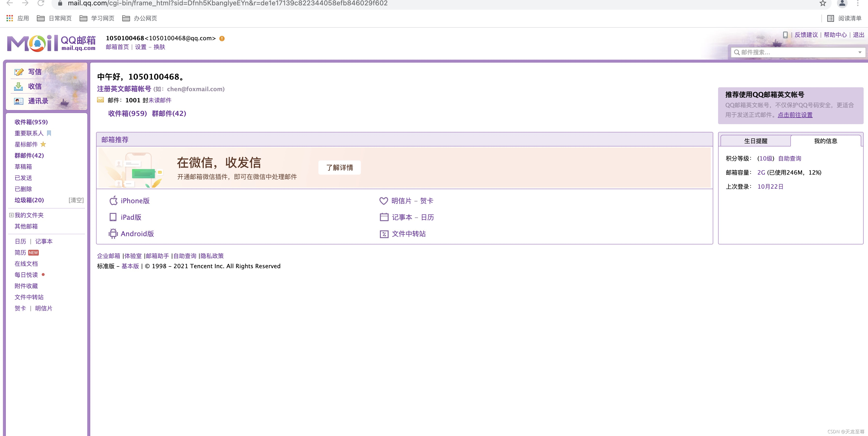Click the mobile phone icon near 反馈建议
Screen dimensions: 868x436
click(785, 35)
